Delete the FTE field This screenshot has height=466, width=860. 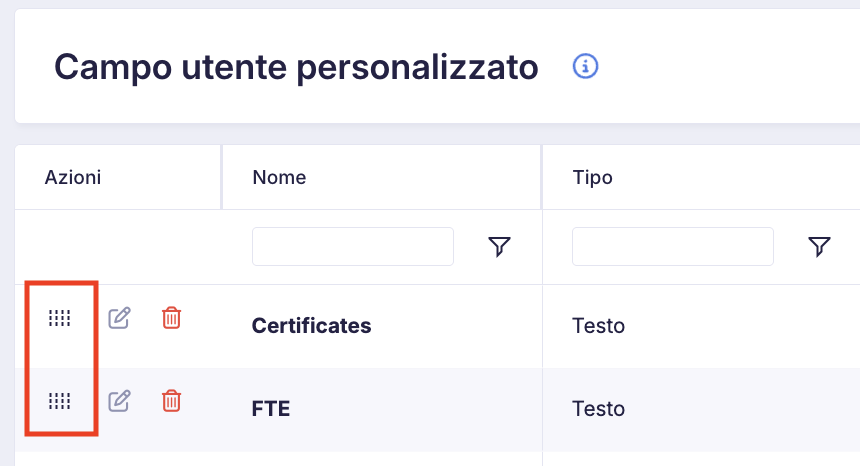(171, 401)
